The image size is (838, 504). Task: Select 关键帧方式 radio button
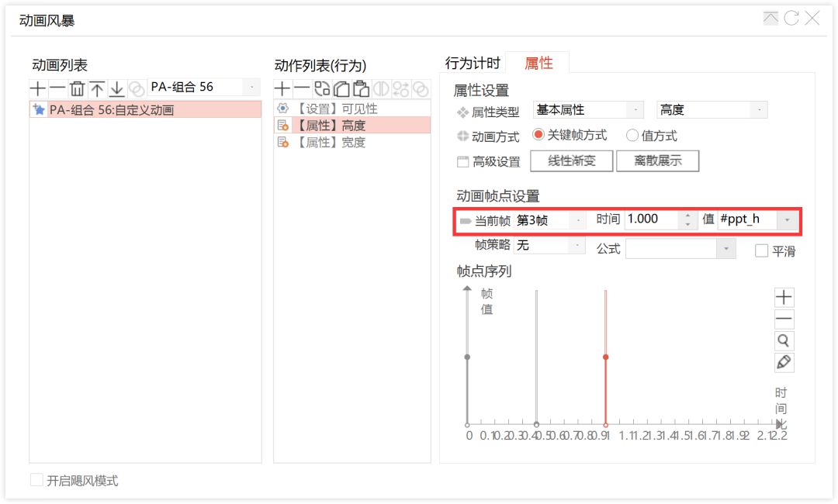pos(538,135)
